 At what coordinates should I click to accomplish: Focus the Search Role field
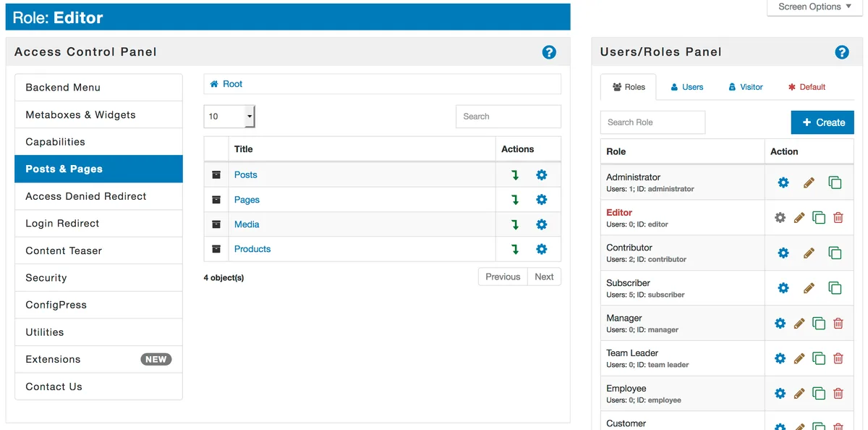point(652,122)
